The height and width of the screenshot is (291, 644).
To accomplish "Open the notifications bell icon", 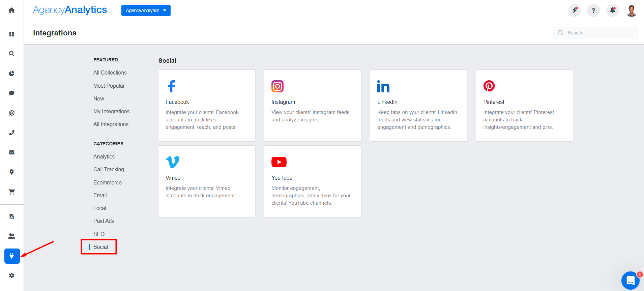I will pyautogui.click(x=613, y=10).
